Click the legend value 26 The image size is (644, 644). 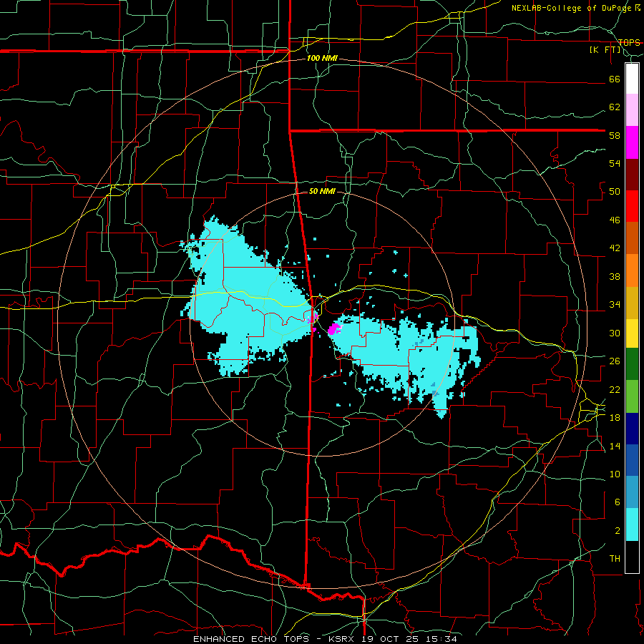(615, 361)
